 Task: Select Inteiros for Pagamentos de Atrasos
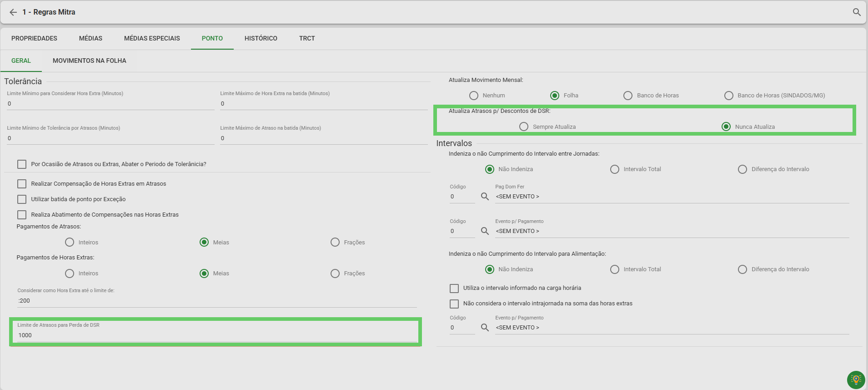(70, 242)
